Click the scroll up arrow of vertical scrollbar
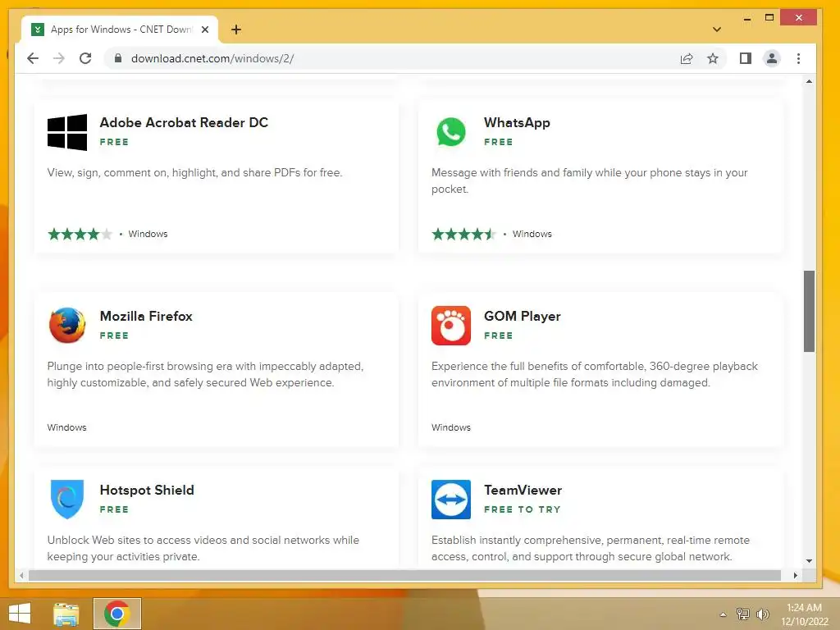 pyautogui.click(x=809, y=81)
